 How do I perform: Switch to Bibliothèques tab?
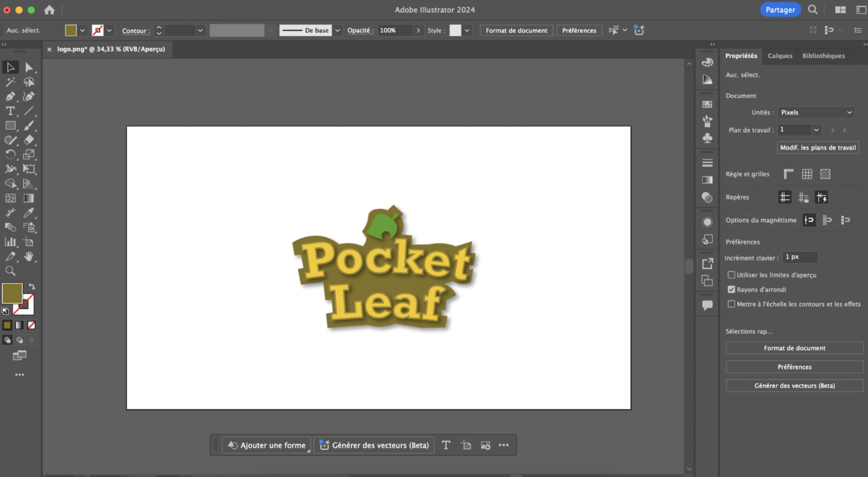click(823, 56)
